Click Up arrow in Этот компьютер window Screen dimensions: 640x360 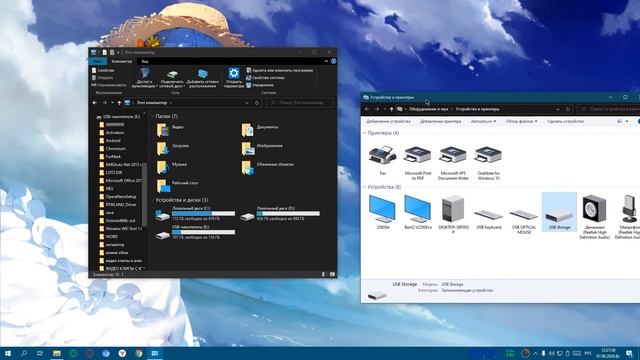click(119, 103)
